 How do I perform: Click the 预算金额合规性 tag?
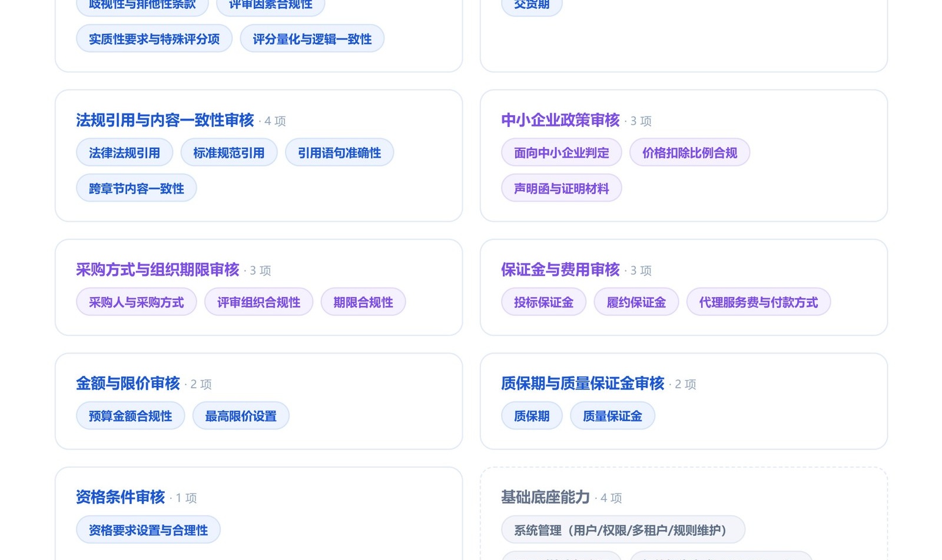(131, 416)
